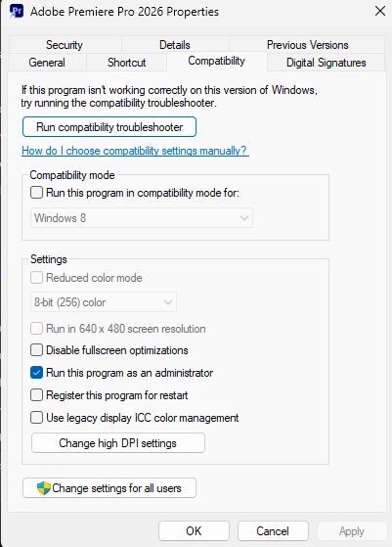Screen dimensions: 392x547
Task: Open the Details tab
Action: pyautogui.click(x=175, y=45)
